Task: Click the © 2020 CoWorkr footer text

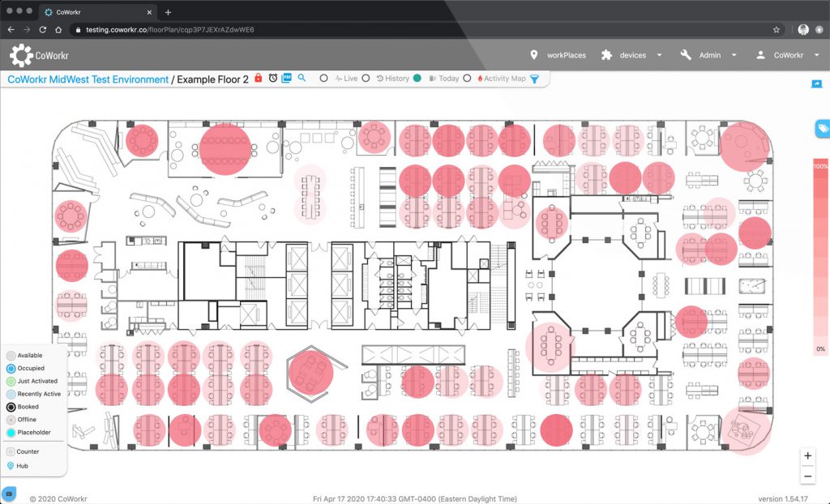Action: [x=58, y=498]
